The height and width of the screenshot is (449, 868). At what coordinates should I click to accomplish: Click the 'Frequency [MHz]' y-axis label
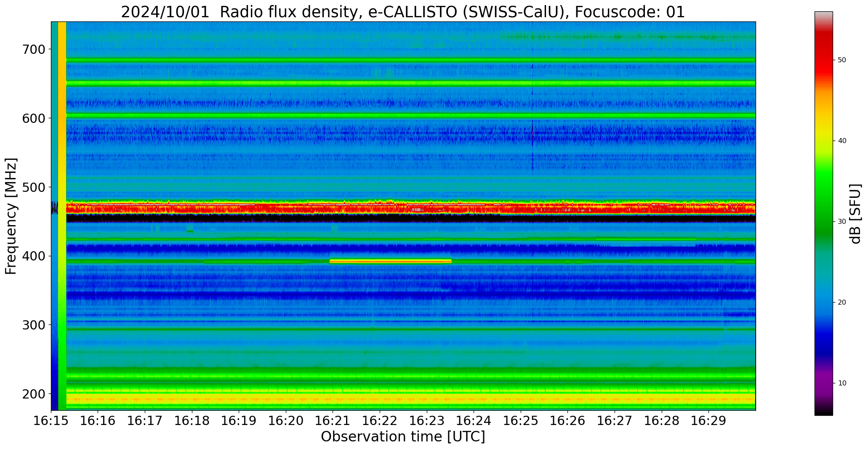(11, 216)
